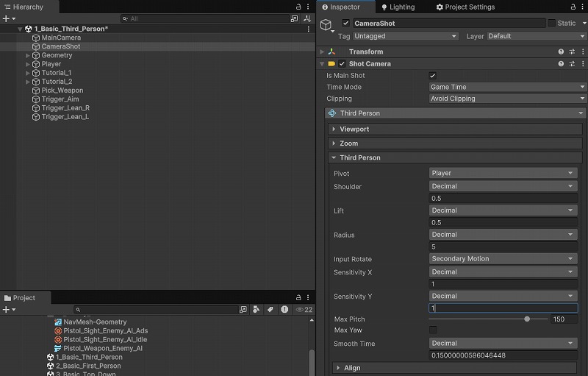Click the CameraShot GameObject cube icon

[326, 25]
